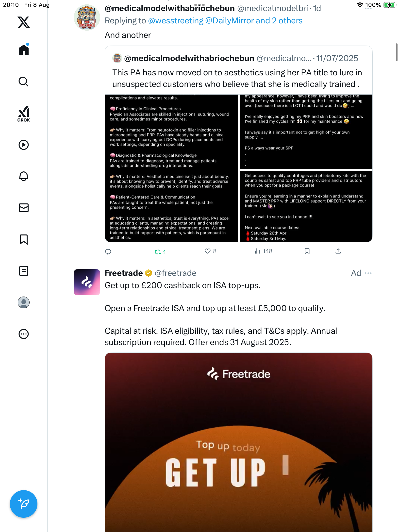Open the X home logo
This screenshot has height=532, width=399.
point(24,22)
